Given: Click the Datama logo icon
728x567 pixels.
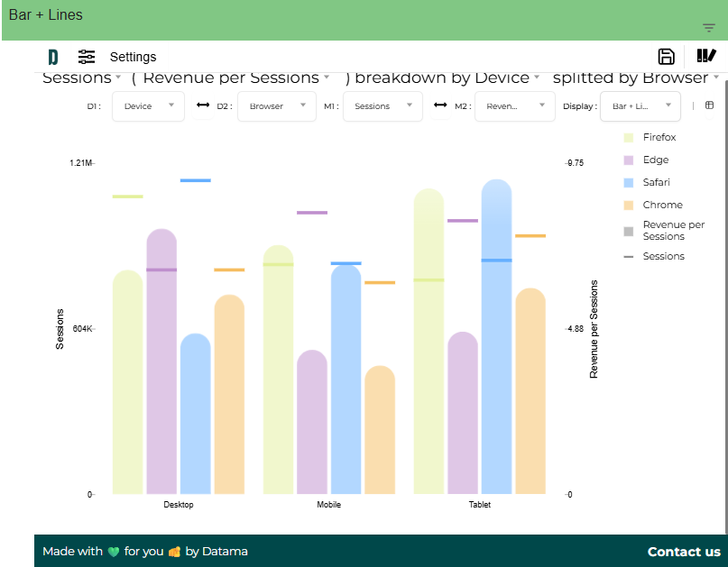Looking at the screenshot, I should tap(52, 56).
